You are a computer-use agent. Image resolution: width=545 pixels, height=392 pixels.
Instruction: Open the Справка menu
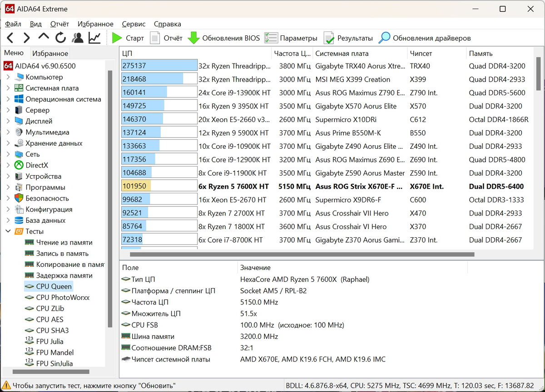(x=167, y=24)
